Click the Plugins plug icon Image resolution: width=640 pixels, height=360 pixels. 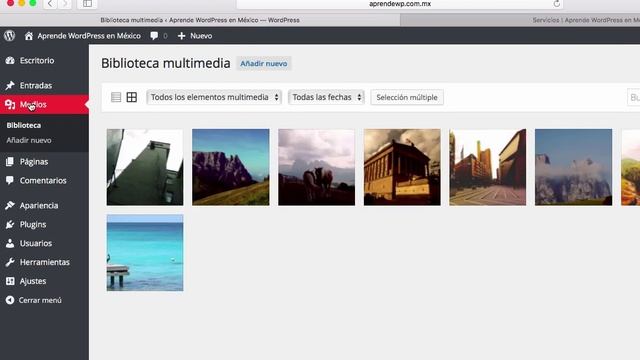point(10,224)
